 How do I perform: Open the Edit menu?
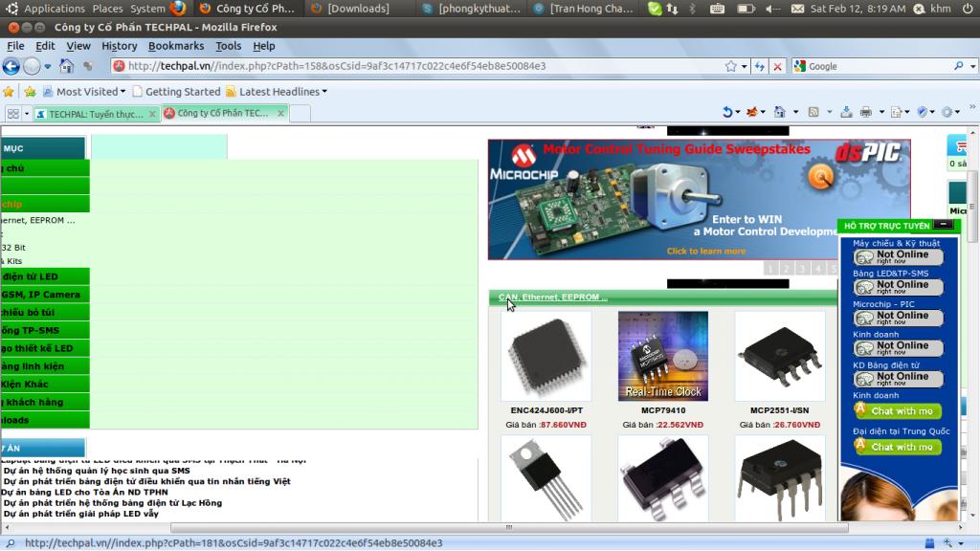point(45,46)
